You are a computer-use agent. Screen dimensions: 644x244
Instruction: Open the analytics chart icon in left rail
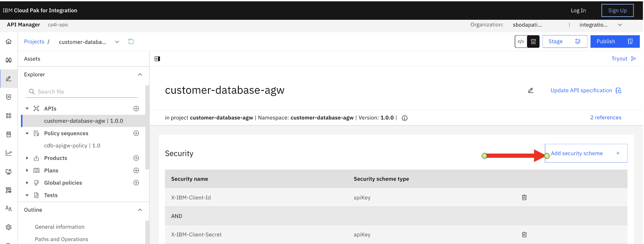[9, 153]
